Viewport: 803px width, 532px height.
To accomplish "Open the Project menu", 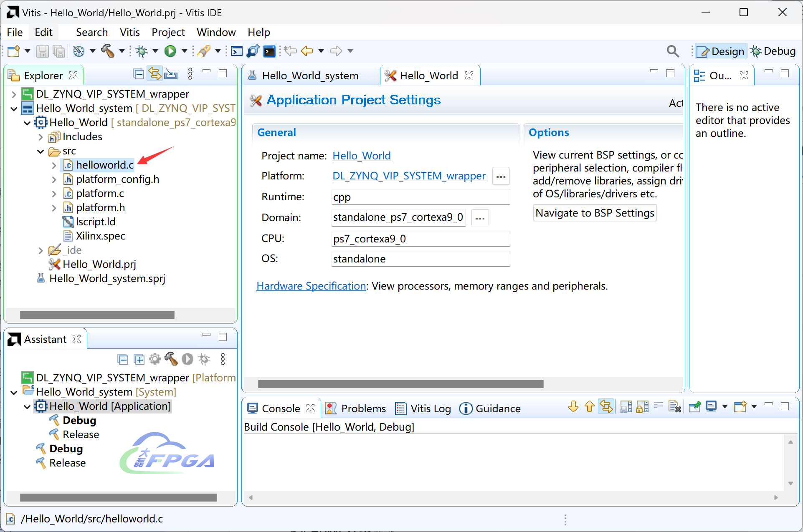I will click(x=168, y=32).
